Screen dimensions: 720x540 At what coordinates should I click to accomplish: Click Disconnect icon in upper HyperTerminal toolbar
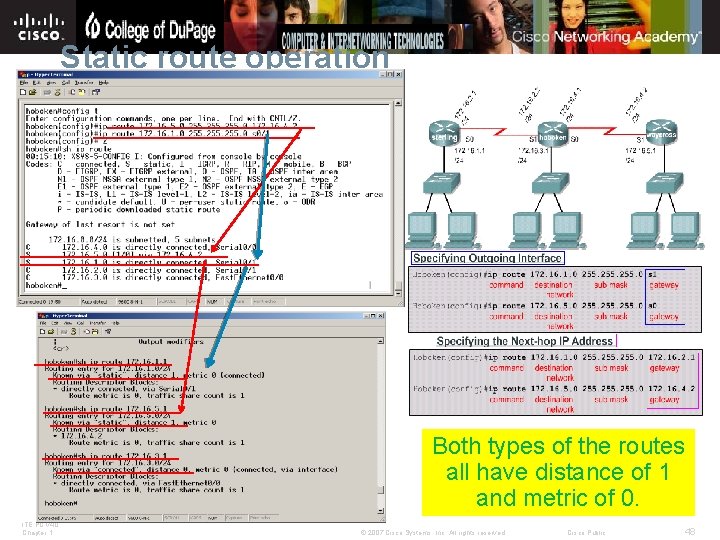pos(57,92)
